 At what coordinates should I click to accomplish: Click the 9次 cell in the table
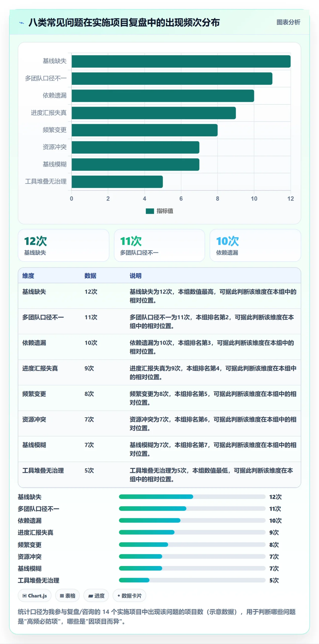[89, 368]
